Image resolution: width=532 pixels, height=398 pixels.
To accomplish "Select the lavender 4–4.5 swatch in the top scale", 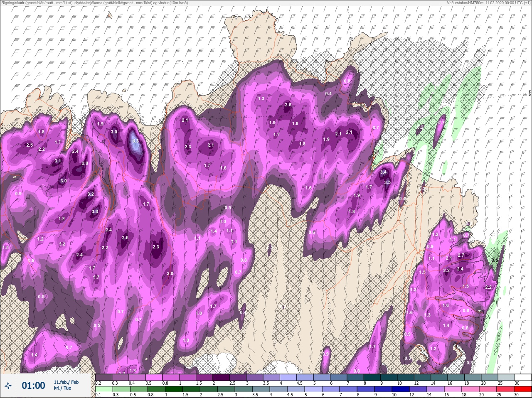I will [288, 377].
